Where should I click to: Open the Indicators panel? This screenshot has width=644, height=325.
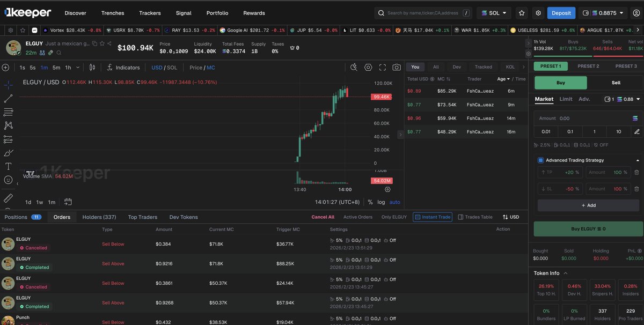123,68
